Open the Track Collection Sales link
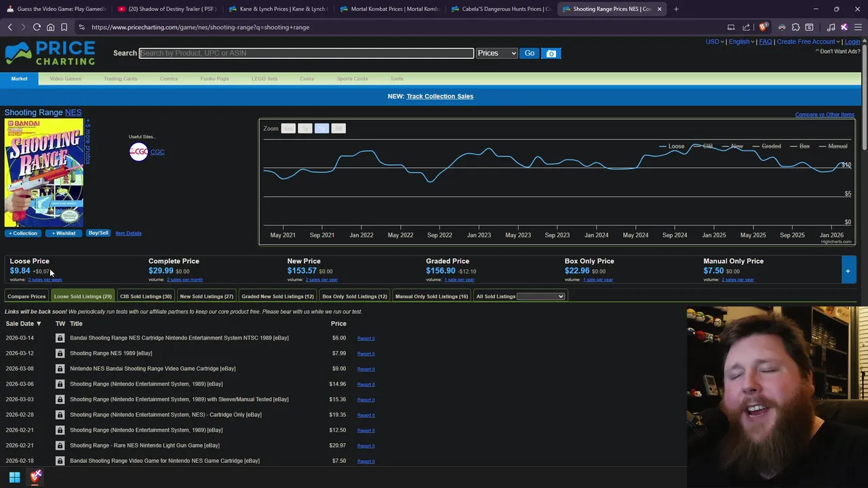The height and width of the screenshot is (488, 868). click(440, 96)
